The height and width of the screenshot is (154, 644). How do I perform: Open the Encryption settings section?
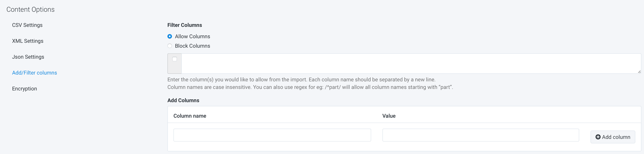point(25,89)
